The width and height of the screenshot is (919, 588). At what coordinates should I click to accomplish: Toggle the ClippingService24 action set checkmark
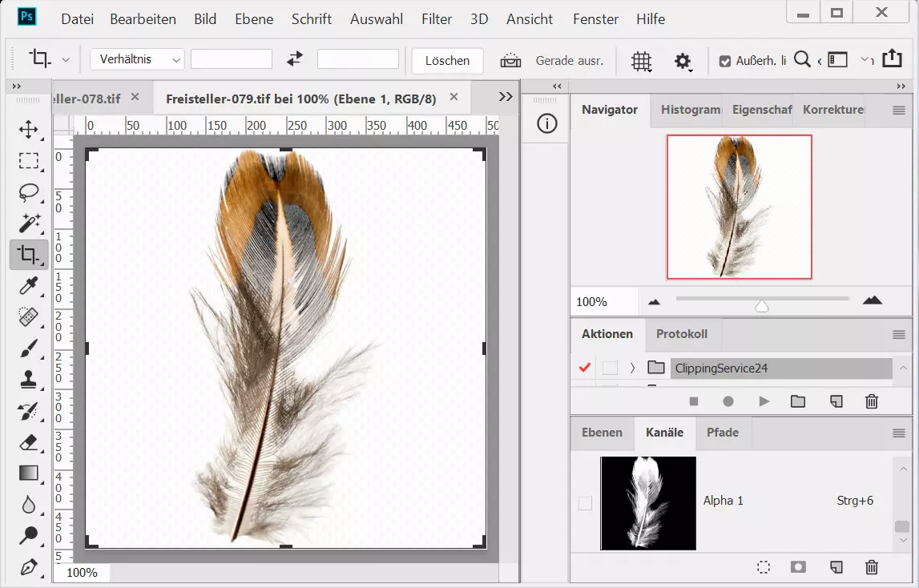point(585,368)
